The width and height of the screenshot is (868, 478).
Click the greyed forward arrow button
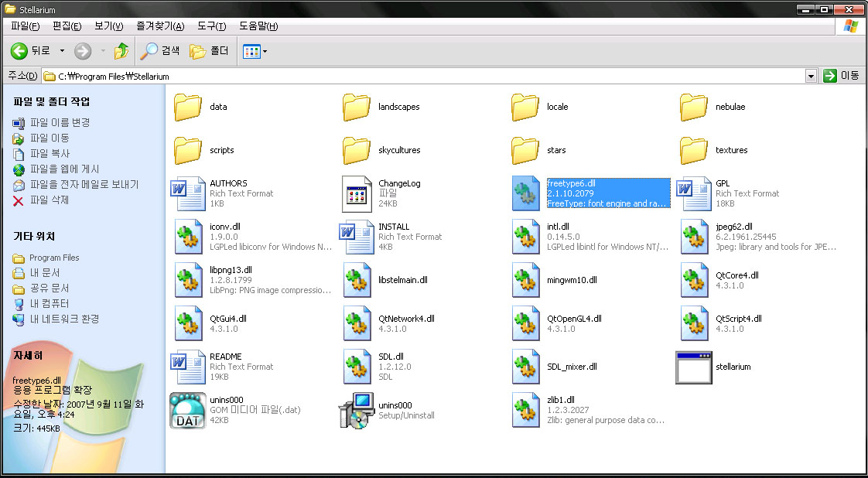pos(83,51)
